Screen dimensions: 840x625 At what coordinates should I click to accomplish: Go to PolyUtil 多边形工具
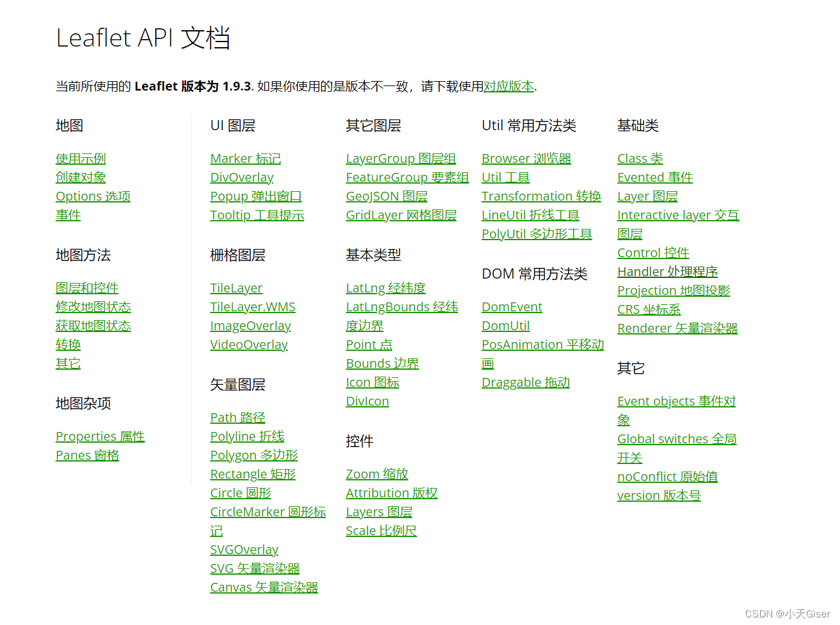(x=537, y=234)
